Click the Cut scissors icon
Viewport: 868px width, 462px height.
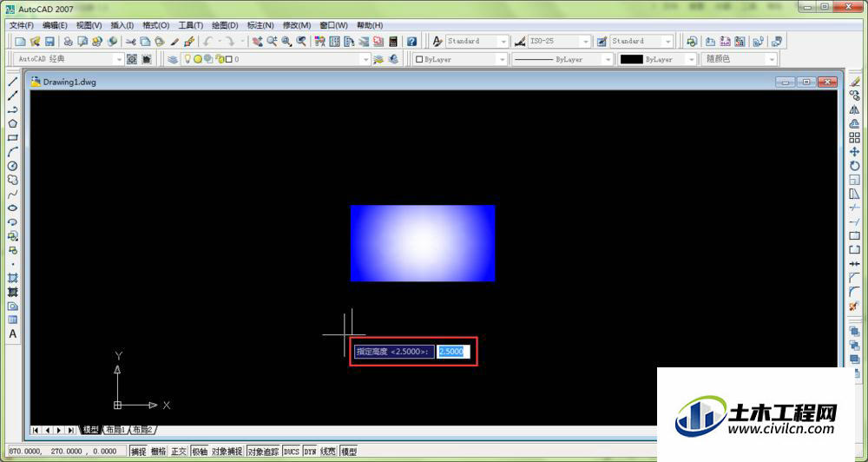[131, 42]
